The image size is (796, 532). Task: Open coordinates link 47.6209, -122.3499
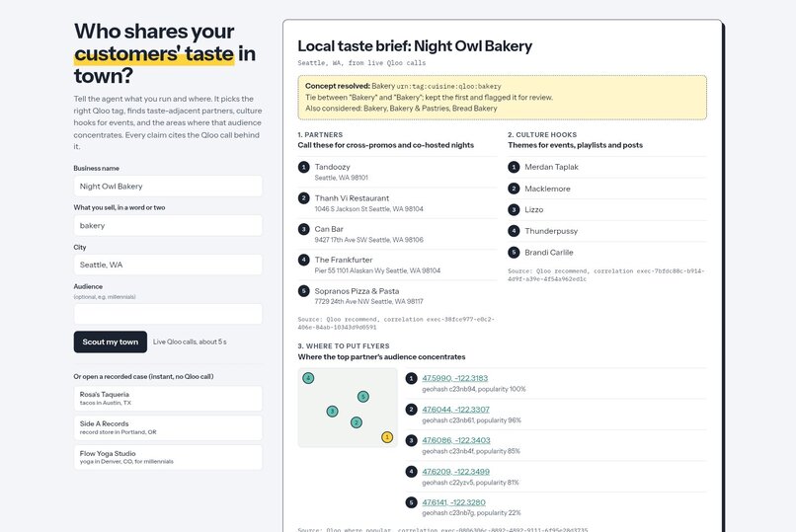[455, 472]
